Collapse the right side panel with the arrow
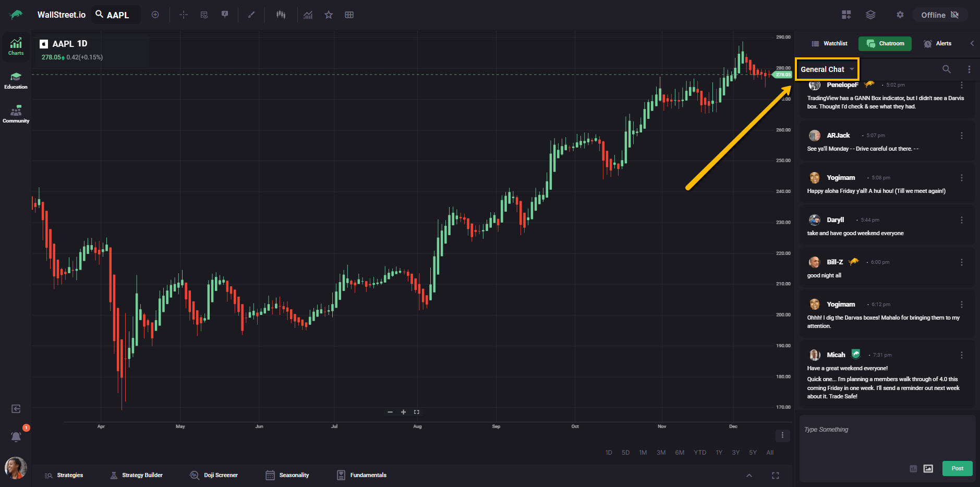The image size is (980, 487). (x=972, y=43)
